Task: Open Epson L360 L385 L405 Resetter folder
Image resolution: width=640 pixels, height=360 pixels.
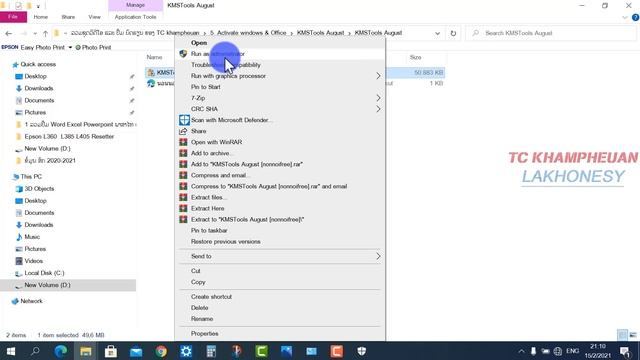Action: tap(69, 137)
